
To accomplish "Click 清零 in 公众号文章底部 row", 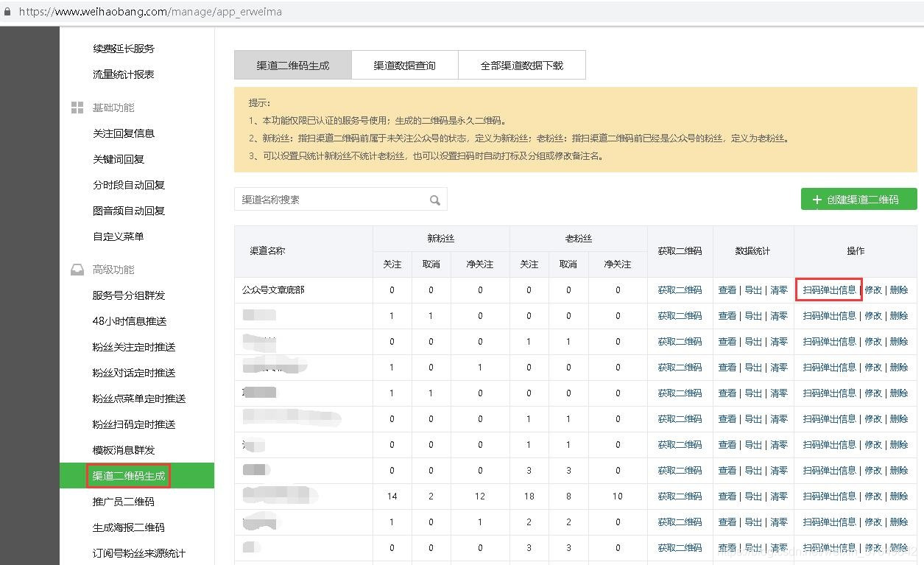I will pyautogui.click(x=779, y=290).
